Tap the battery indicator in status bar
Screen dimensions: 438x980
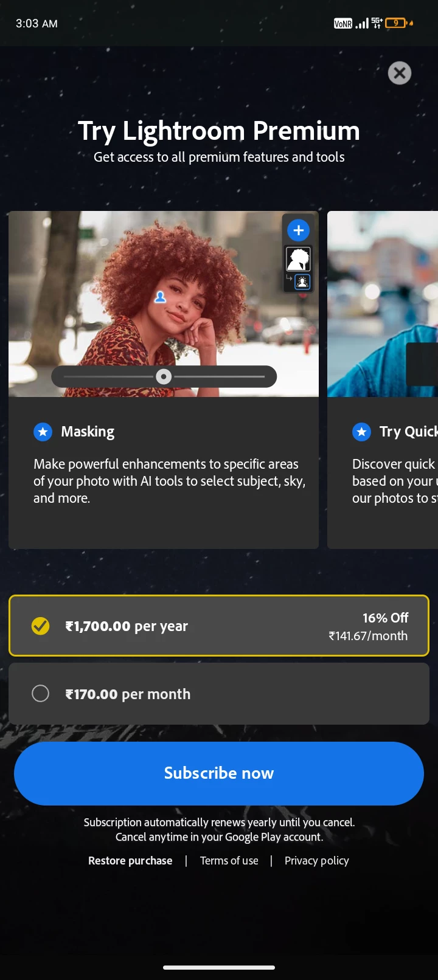pyautogui.click(x=397, y=23)
